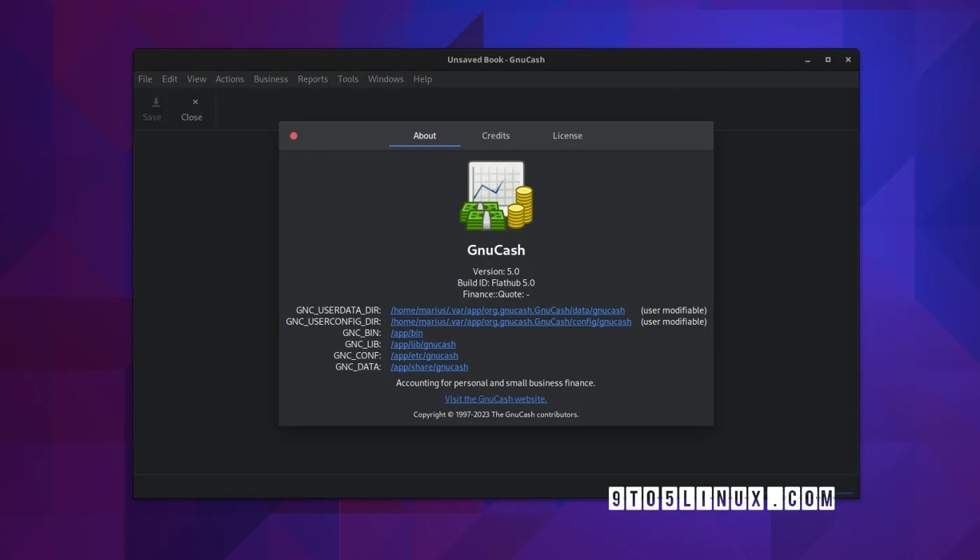Viewport: 980px width, 560px height.
Task: Open the Actions menu
Action: pos(230,79)
